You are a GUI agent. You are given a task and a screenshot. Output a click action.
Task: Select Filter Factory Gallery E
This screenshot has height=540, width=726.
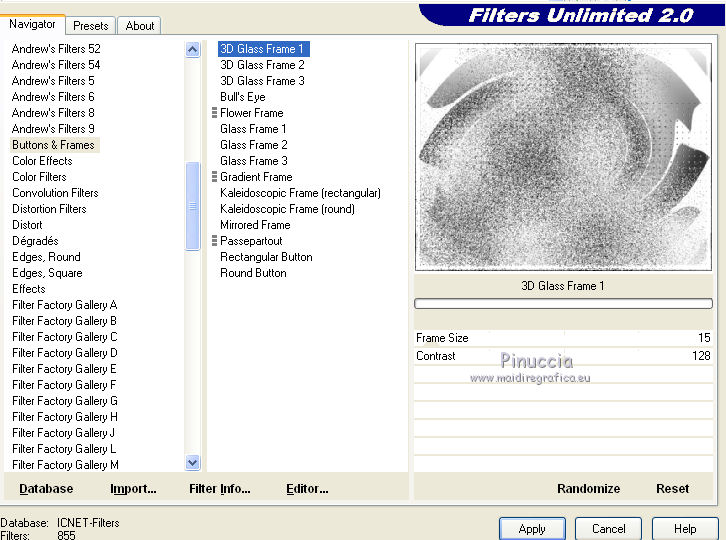(64, 369)
